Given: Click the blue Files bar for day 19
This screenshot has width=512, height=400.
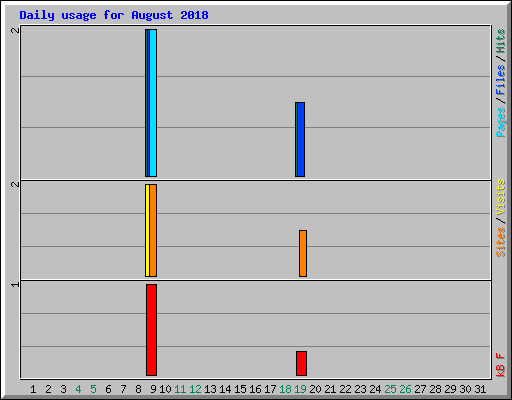Looking at the screenshot, I should click(x=301, y=139).
